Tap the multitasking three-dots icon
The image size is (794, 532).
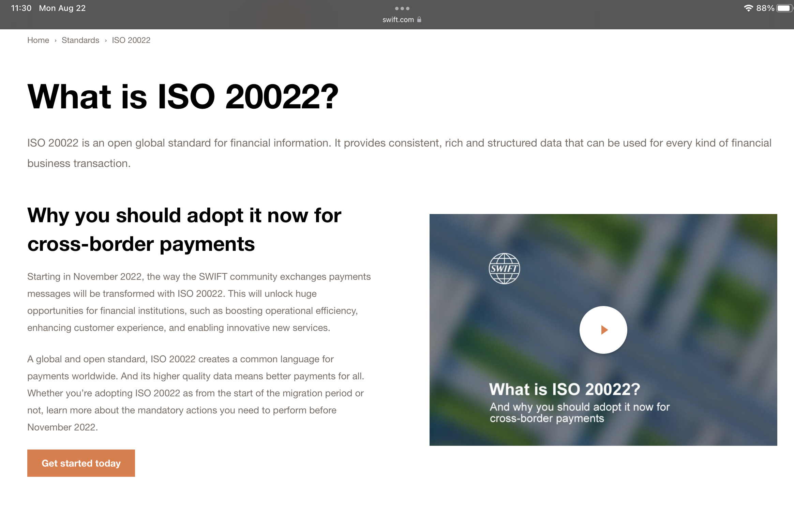(x=402, y=8)
